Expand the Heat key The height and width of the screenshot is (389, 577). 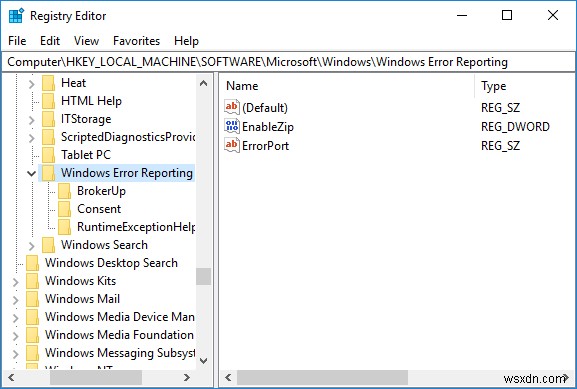(x=32, y=84)
